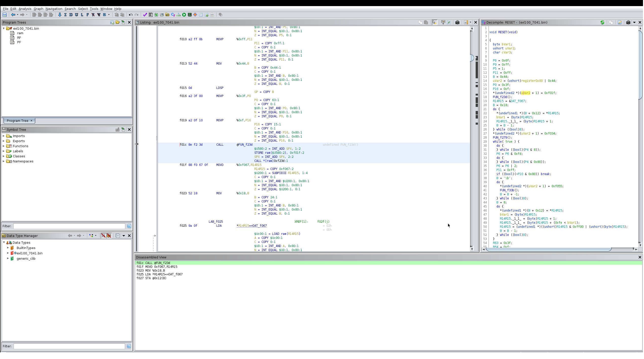Viewport: 644px width, 359px height.
Task: Open the green play Script Manager icon
Action: tap(184, 15)
